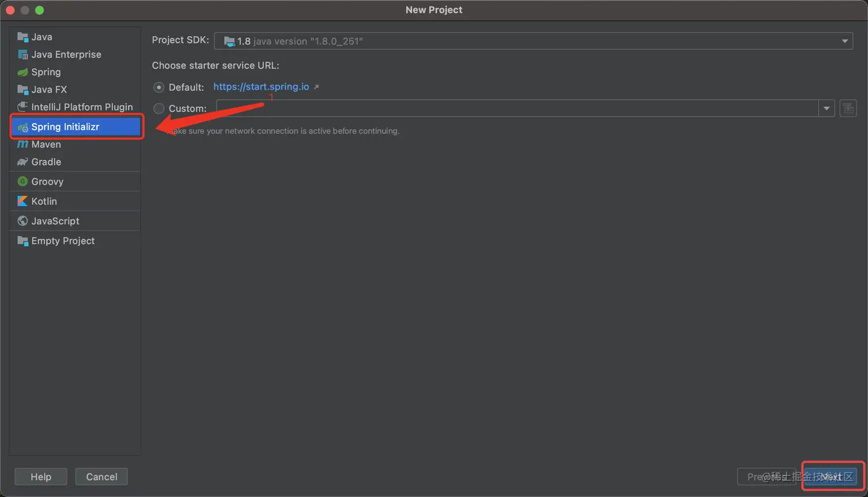Choose Gradle project type label
The image size is (868, 497).
point(46,162)
